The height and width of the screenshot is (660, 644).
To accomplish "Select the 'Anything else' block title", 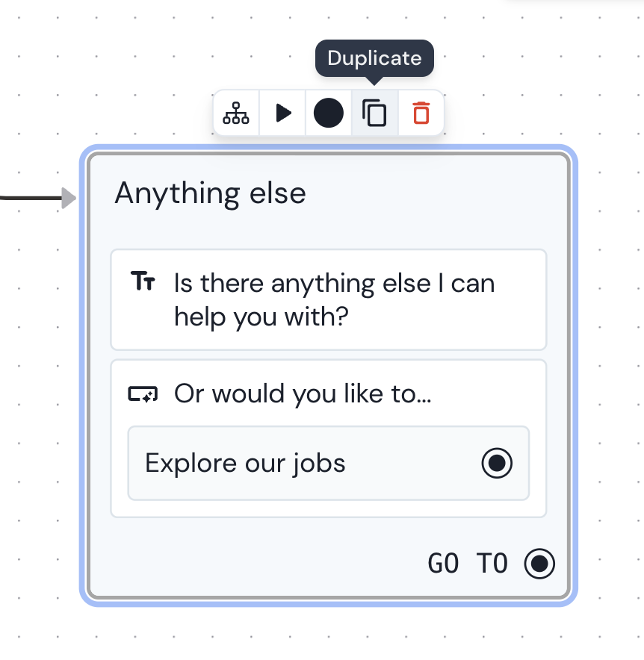I will pyautogui.click(x=210, y=193).
